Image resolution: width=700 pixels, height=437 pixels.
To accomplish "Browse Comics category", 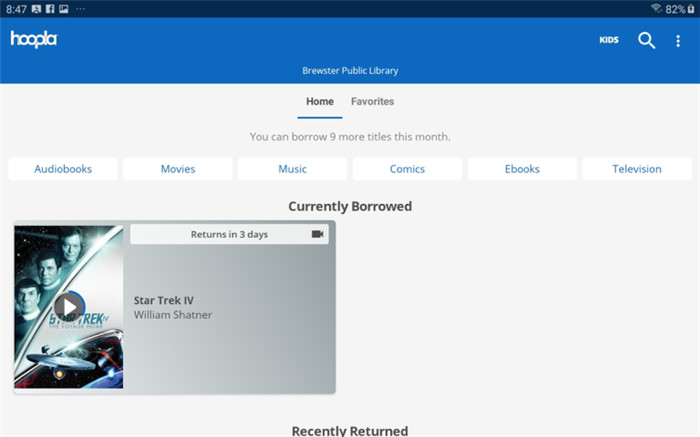I will pos(407,169).
